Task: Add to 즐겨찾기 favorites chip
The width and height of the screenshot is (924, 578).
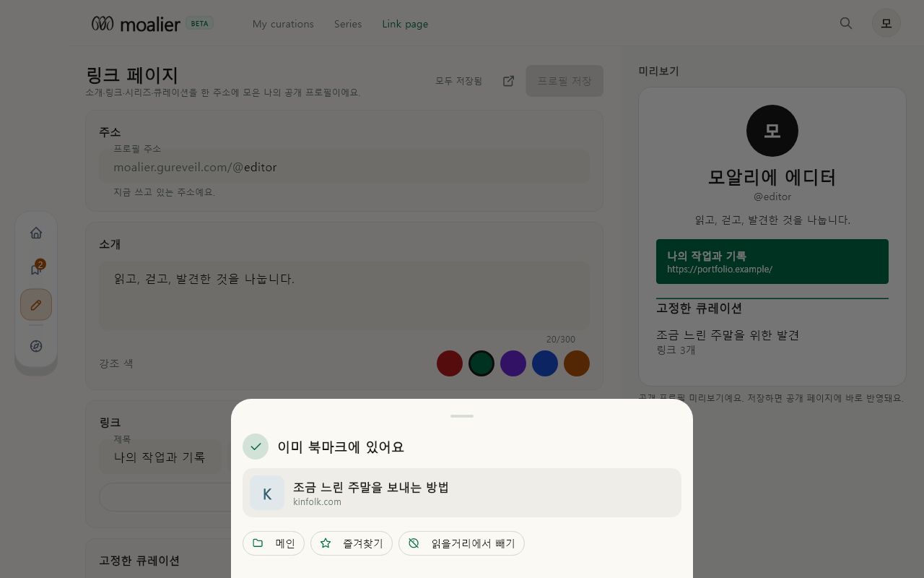Action: tap(352, 543)
